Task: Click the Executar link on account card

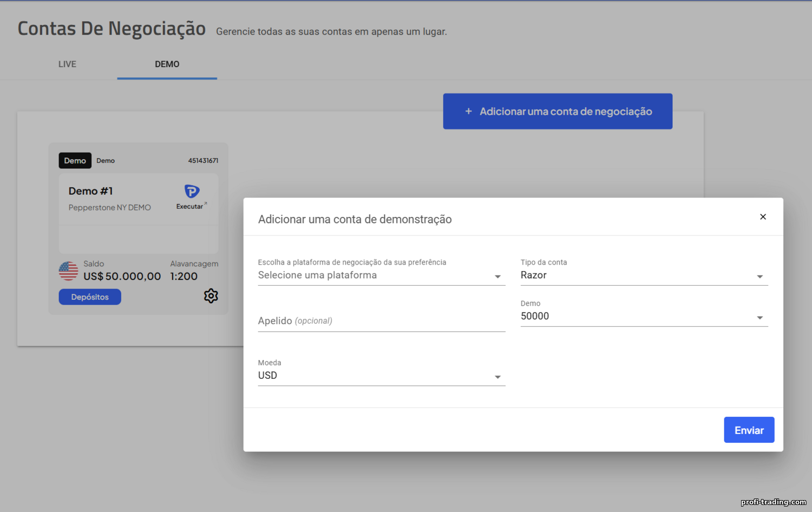Action: [189, 206]
